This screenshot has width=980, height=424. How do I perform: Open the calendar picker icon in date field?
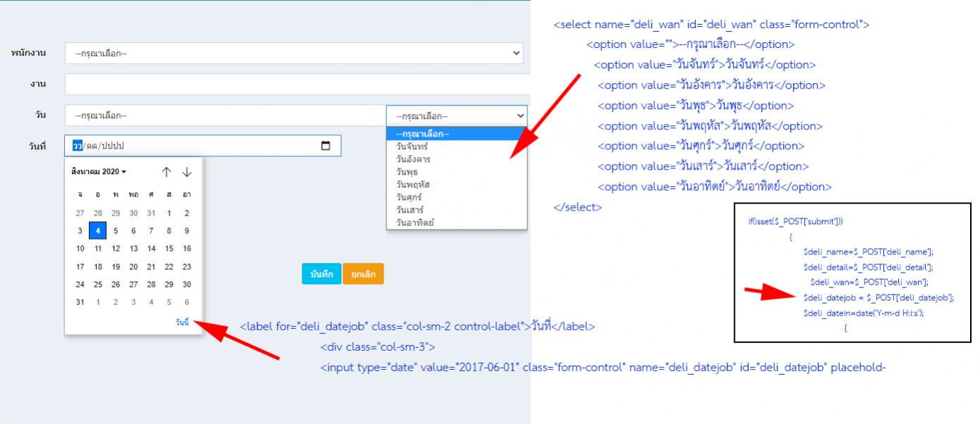[x=326, y=146]
